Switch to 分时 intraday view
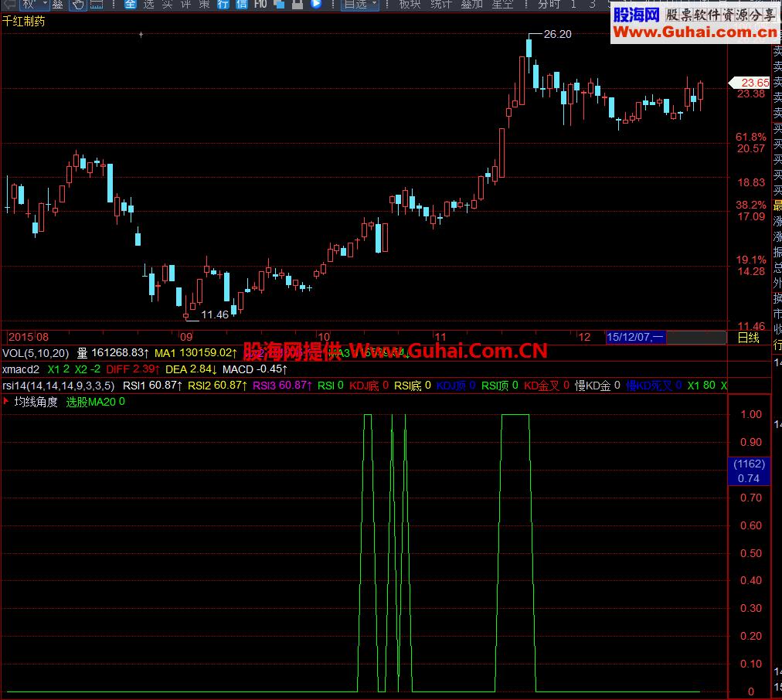The width and height of the screenshot is (782, 700). (549, 5)
